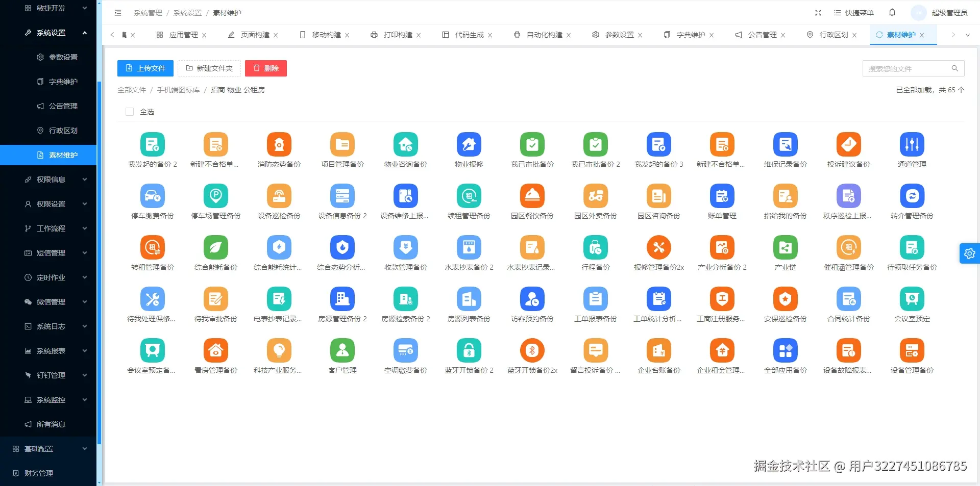980x486 pixels.
Task: Click the floating gear icon on right edge
Action: [969, 253]
